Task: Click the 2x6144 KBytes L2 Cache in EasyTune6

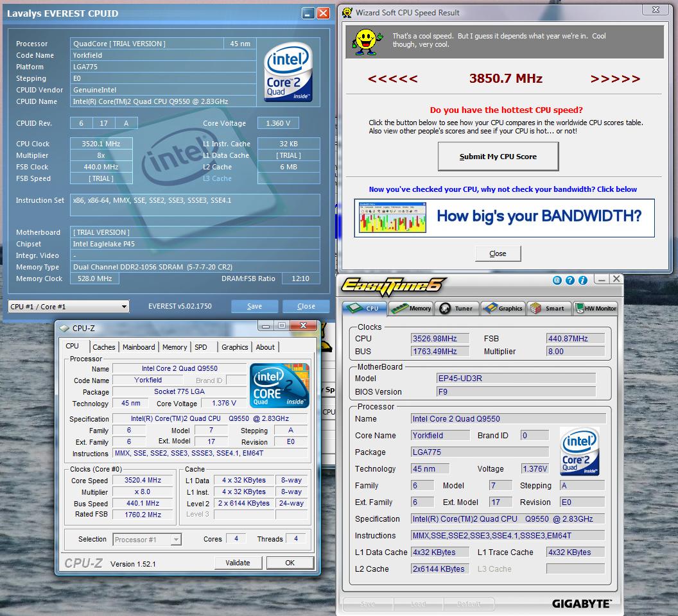Action: pyautogui.click(x=440, y=569)
